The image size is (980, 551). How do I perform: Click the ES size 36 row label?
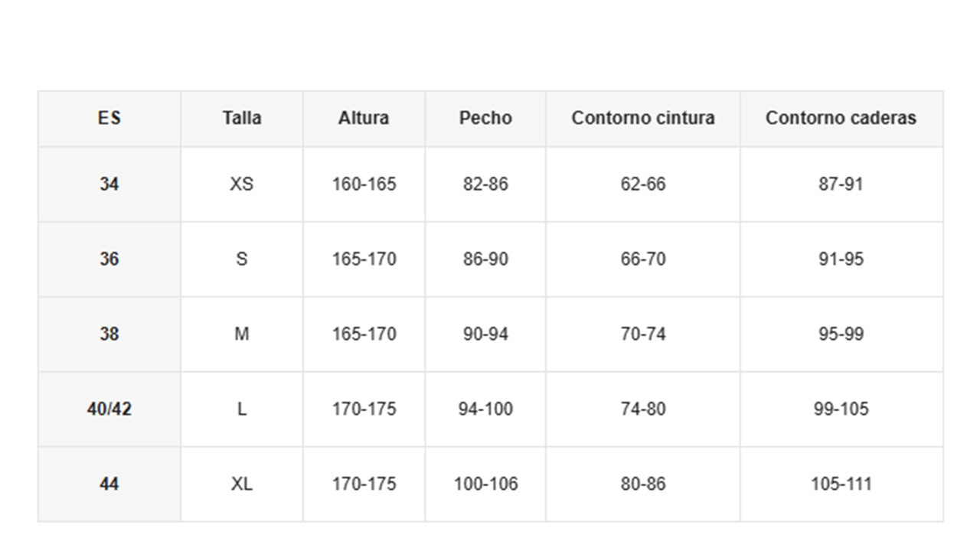tap(109, 259)
